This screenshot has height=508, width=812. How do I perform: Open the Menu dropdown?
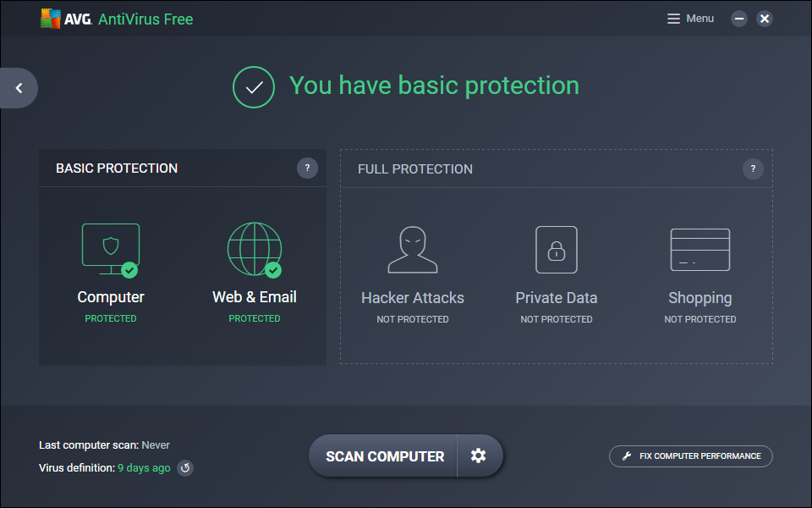pyautogui.click(x=690, y=18)
